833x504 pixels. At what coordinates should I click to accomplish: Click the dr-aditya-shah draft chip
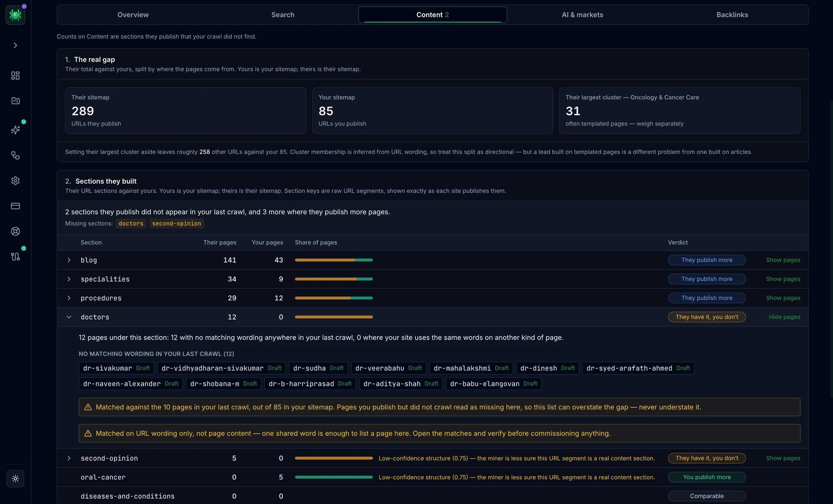[x=401, y=384]
